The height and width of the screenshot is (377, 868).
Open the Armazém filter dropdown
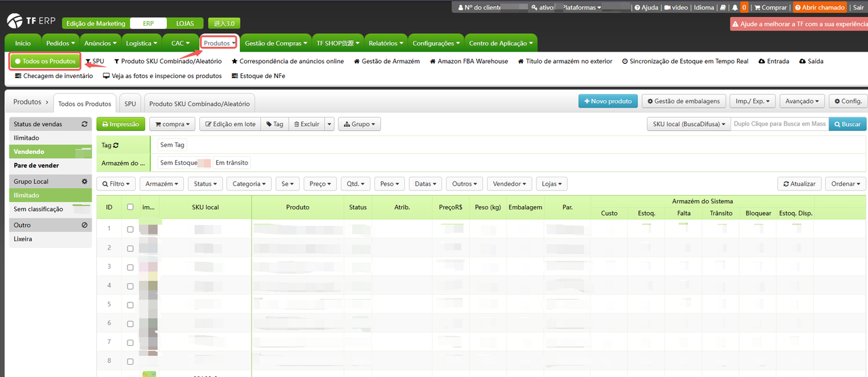(161, 184)
